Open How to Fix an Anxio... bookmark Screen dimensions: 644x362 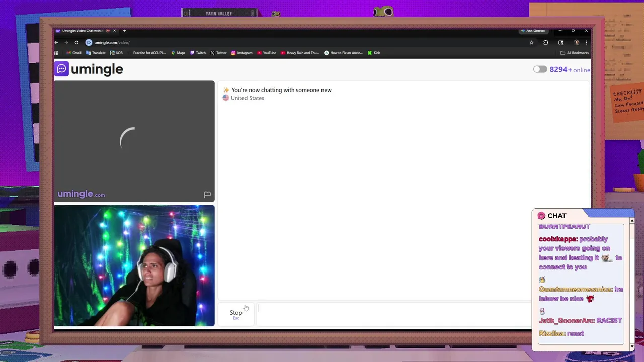[343, 53]
